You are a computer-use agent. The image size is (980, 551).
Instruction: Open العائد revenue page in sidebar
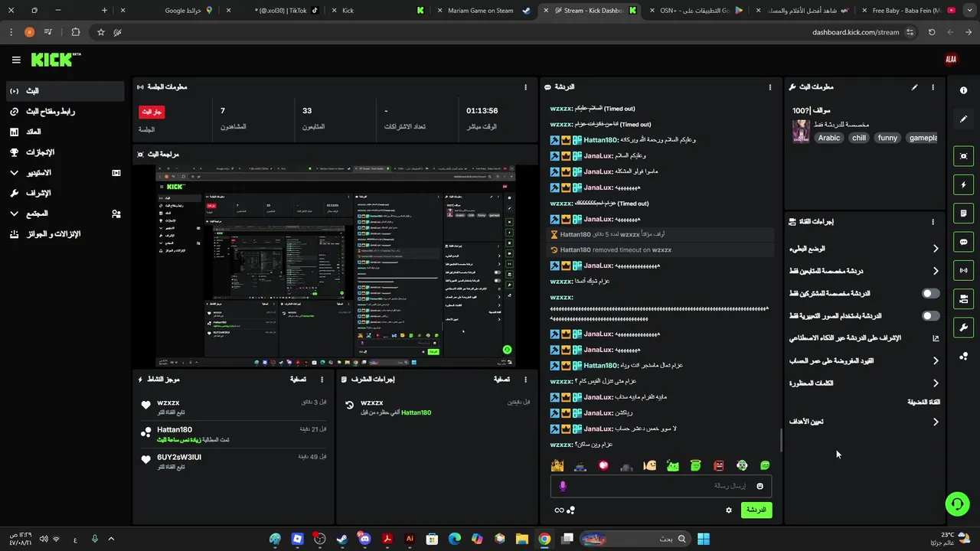pyautogui.click(x=64, y=132)
